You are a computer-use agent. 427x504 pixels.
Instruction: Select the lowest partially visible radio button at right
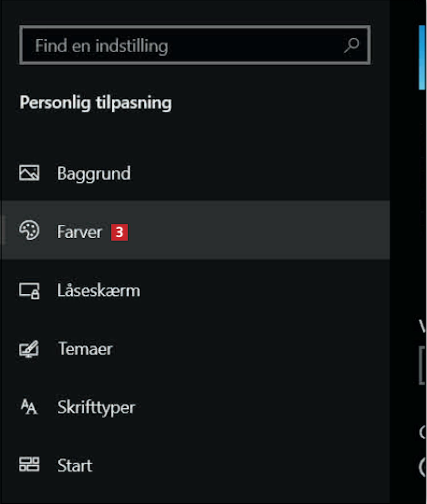click(423, 467)
